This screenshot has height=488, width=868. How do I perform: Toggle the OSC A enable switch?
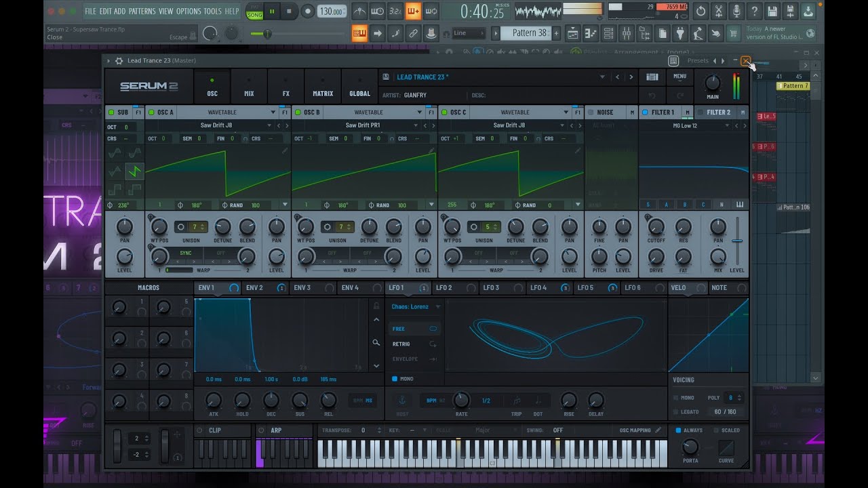[151, 113]
